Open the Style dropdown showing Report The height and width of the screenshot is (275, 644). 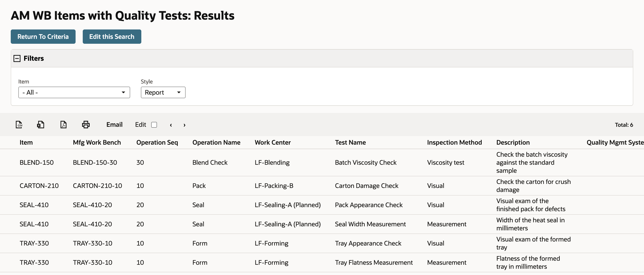163,92
